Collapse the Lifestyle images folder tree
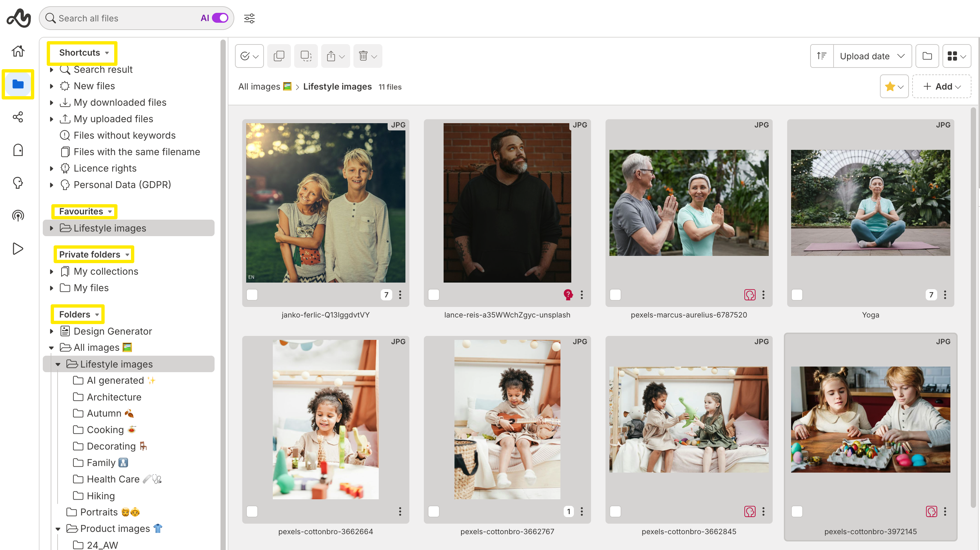 point(58,364)
